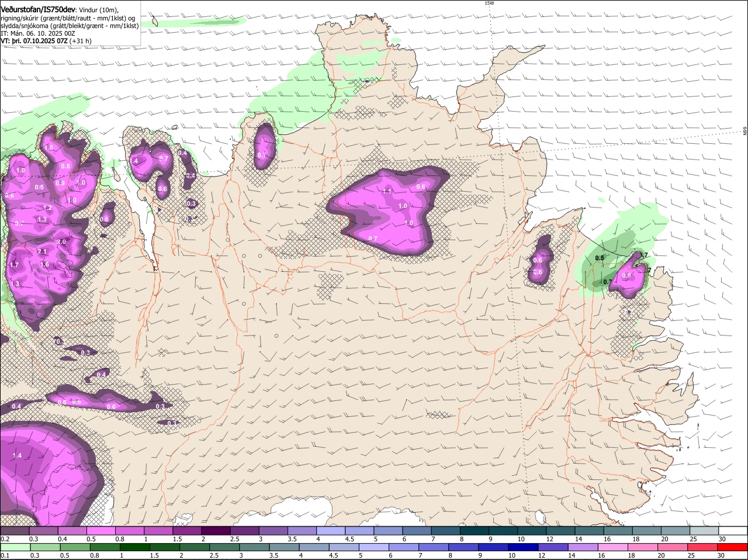The width and height of the screenshot is (748, 560).
Task: Click the 30 white swatch on upper scale
Action: 733,531
